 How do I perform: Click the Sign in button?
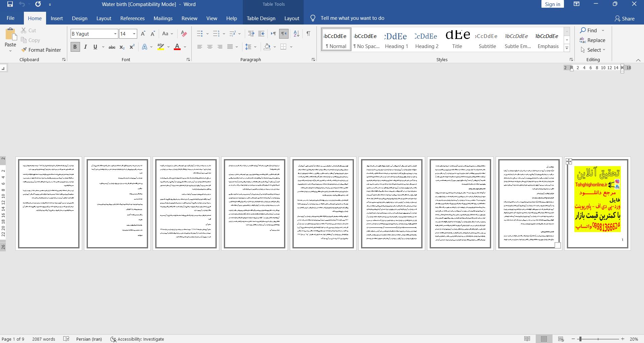click(553, 4)
